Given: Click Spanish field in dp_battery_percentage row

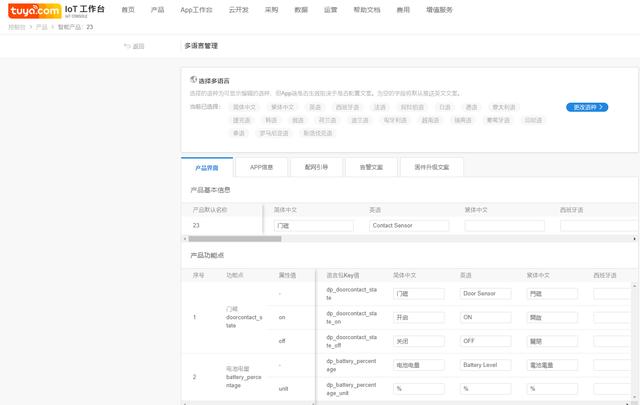Looking at the screenshot, I should 612,365.
